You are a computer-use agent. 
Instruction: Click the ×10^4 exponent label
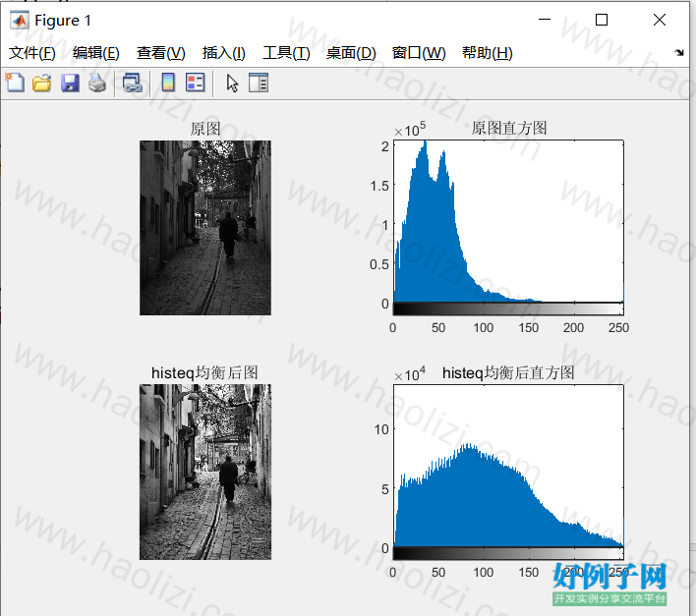coord(410,373)
